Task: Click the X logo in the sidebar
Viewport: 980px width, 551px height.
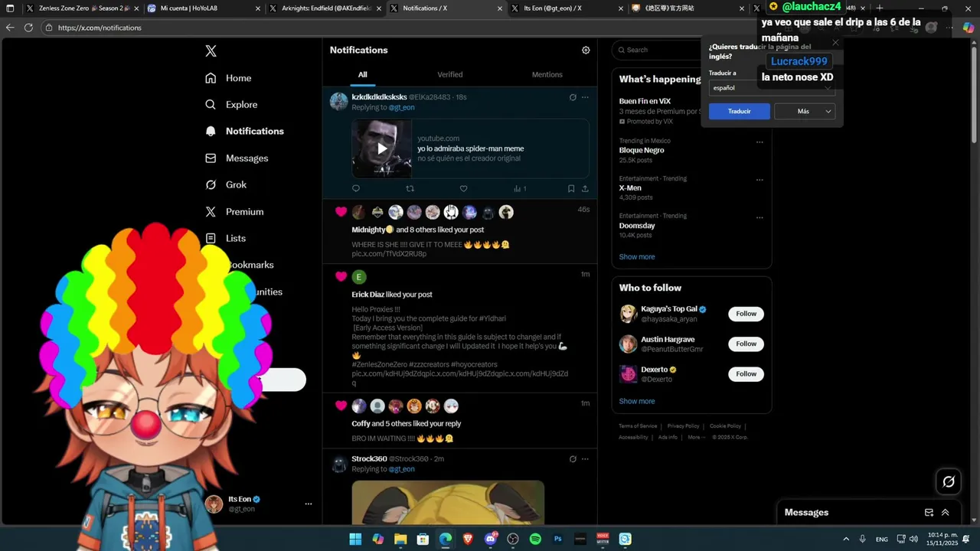Action: point(211,51)
